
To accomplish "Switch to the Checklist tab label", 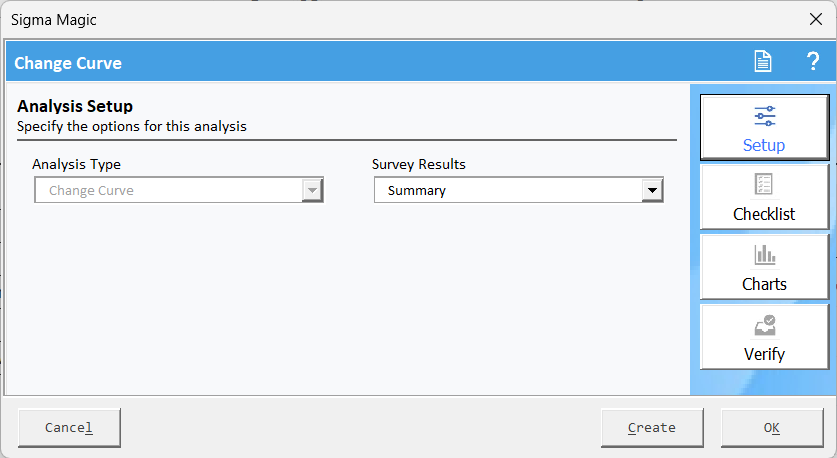I will pos(764,214).
